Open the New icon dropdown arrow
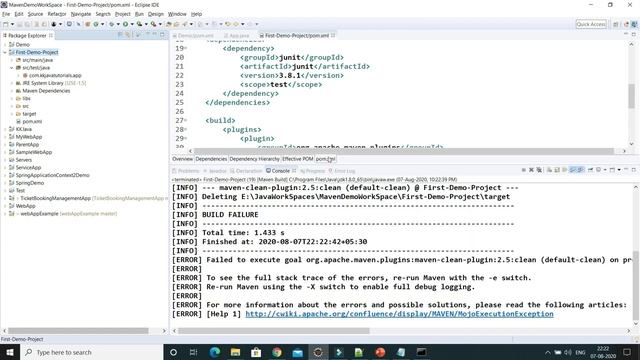The width and height of the screenshot is (640, 360). (12, 24)
